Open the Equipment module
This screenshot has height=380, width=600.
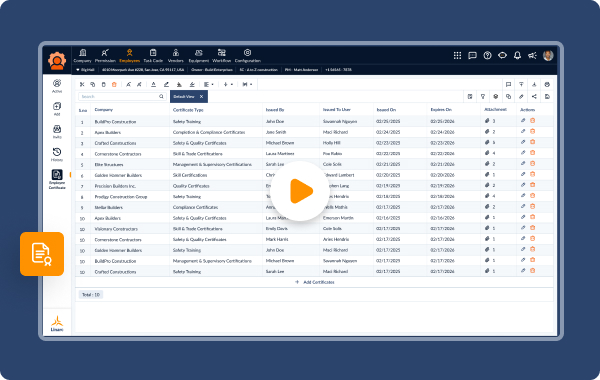(199, 55)
